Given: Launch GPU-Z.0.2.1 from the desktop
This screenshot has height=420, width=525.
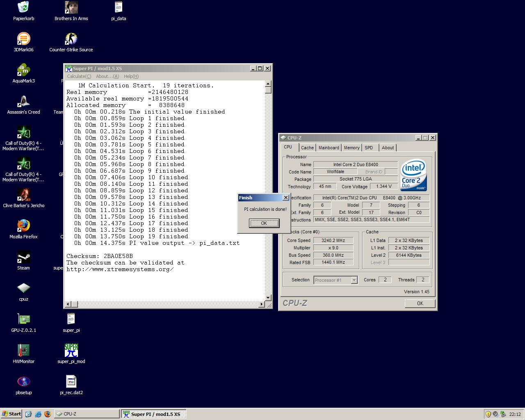Looking at the screenshot, I should click(x=23, y=320).
